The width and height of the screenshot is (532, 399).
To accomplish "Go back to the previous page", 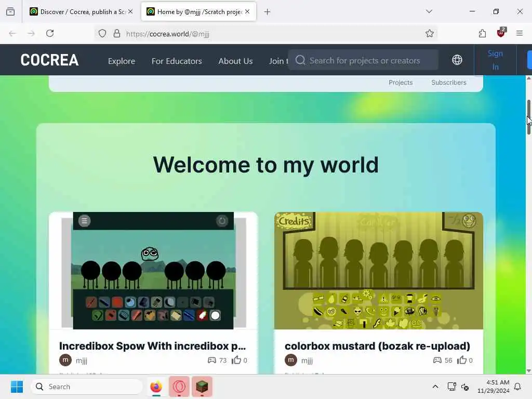I will pyautogui.click(x=12, y=33).
